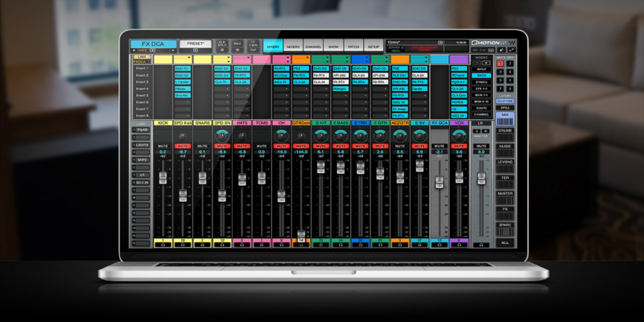Click the master LR fader handle
The height and width of the screenshot is (322, 644).
[481, 179]
